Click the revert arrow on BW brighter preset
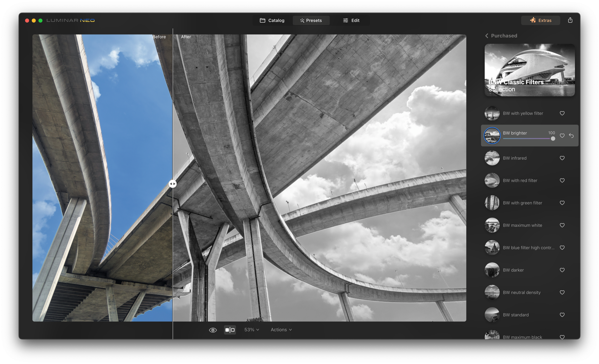This screenshot has width=599, height=364. coord(571,136)
